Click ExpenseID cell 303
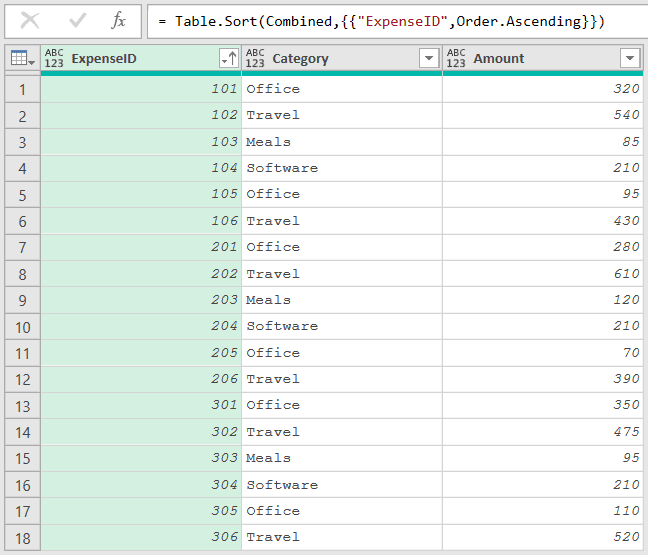 tap(141, 459)
